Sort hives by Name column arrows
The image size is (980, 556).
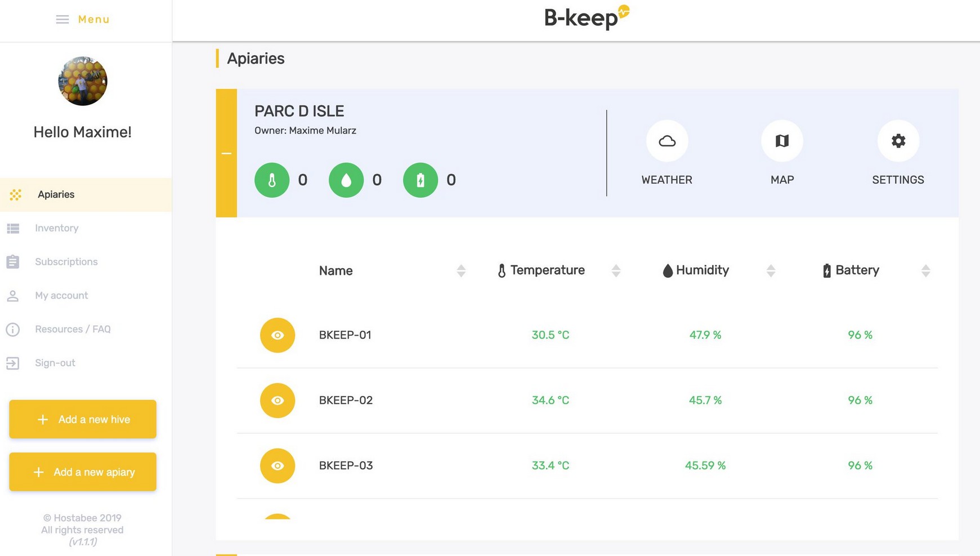click(461, 271)
